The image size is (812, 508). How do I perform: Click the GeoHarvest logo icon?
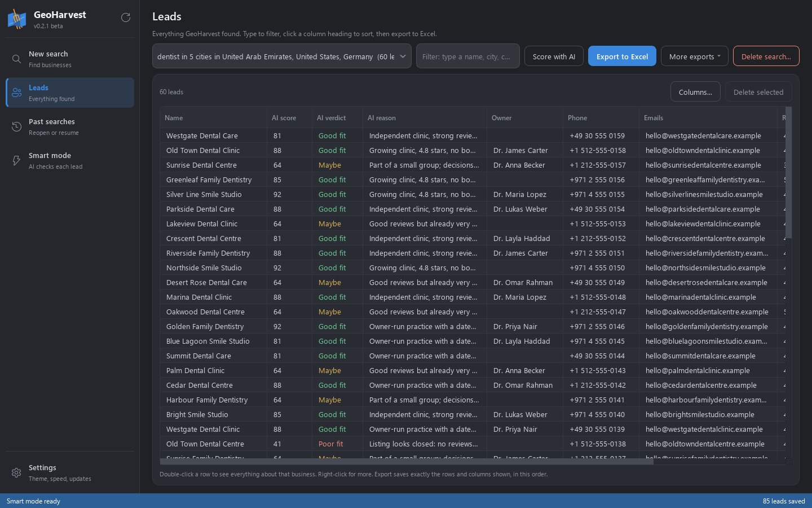[17, 20]
